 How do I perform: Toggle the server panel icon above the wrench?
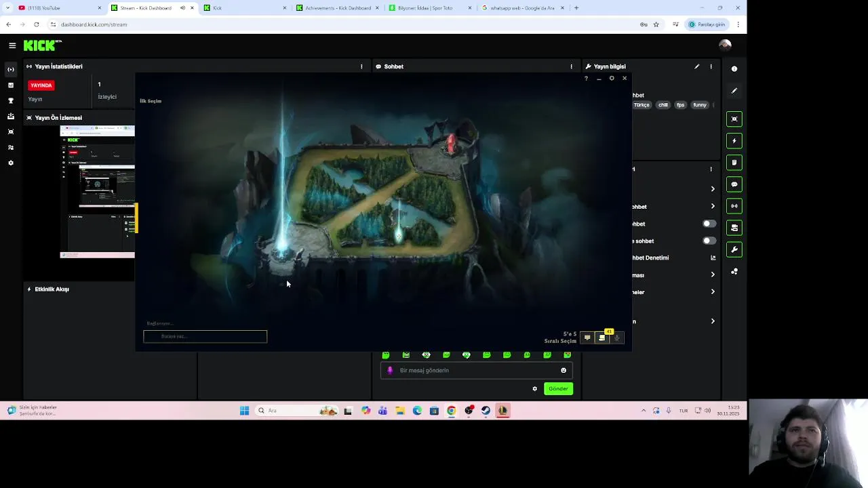tap(734, 228)
